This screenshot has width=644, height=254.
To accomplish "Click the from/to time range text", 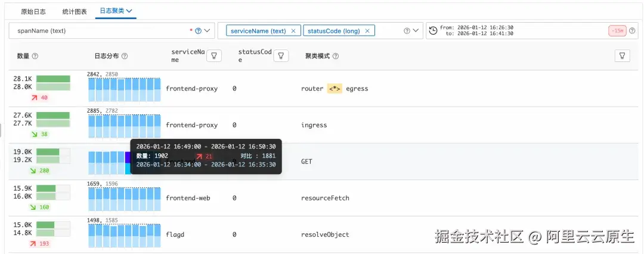I will coord(476,30).
